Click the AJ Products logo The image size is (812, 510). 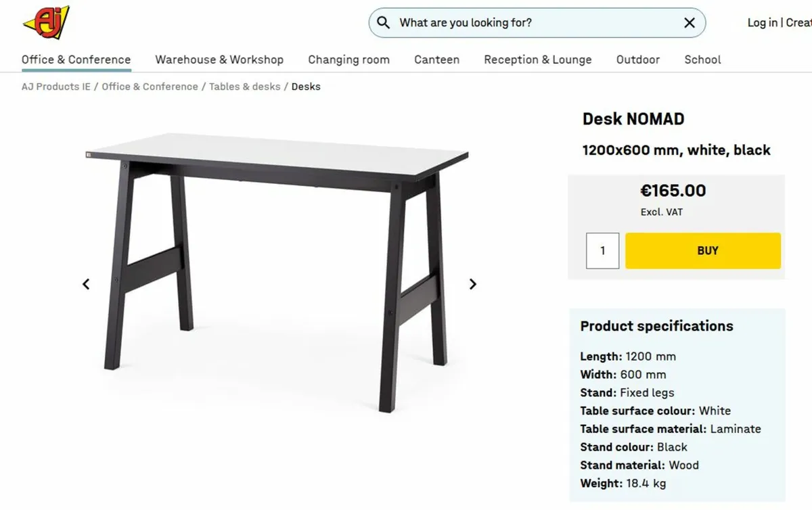[45, 22]
